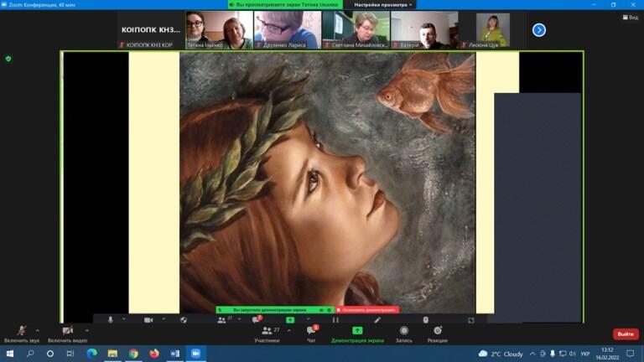Open the Вид view layout menu

pos(631,18)
